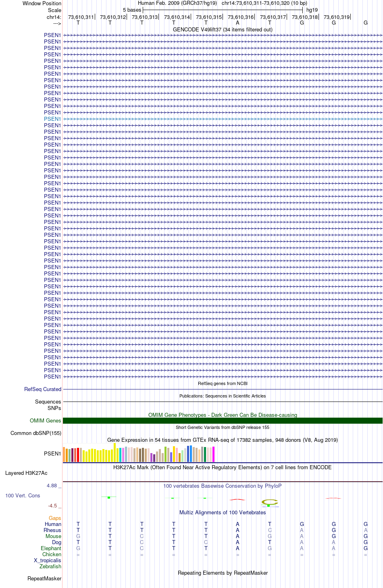Click the Window Position label
Screen dimensions: 383x588
tap(42, 3)
